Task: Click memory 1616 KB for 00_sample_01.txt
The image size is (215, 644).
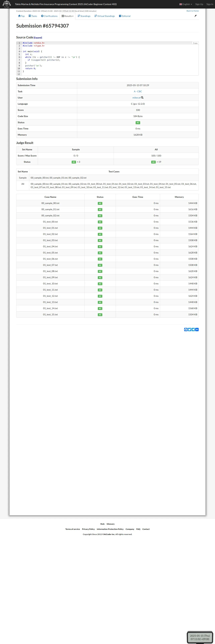Action: click(193, 209)
